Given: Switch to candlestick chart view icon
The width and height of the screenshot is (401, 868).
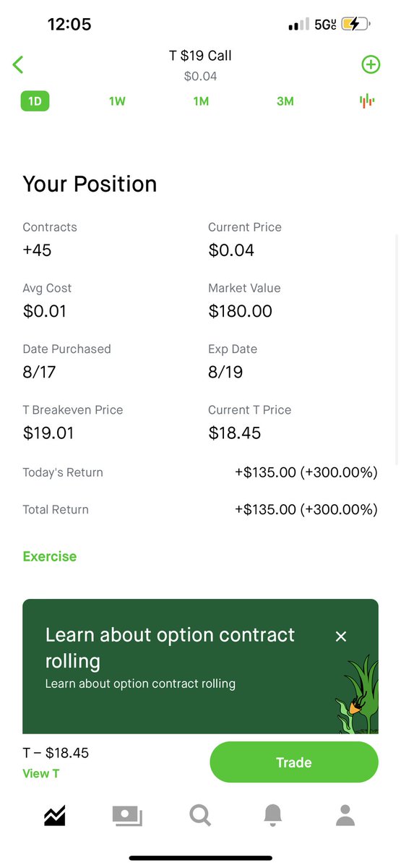Looking at the screenshot, I should point(367,101).
